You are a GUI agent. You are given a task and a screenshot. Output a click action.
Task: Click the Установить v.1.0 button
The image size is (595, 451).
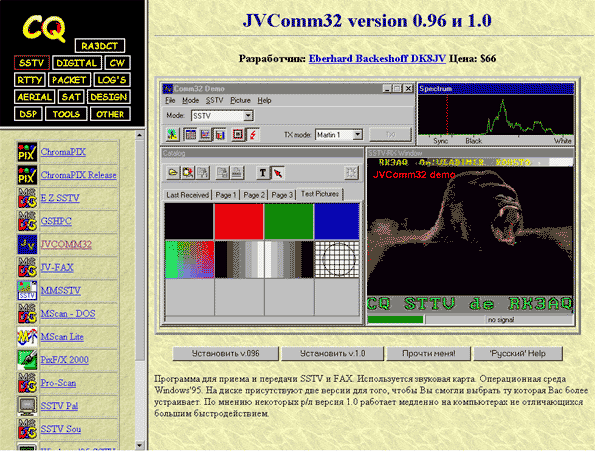(332, 354)
